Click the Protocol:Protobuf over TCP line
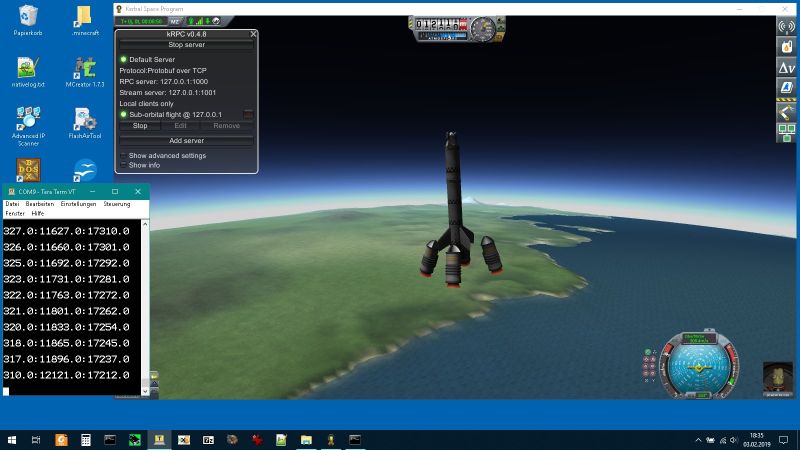 pyautogui.click(x=163, y=70)
